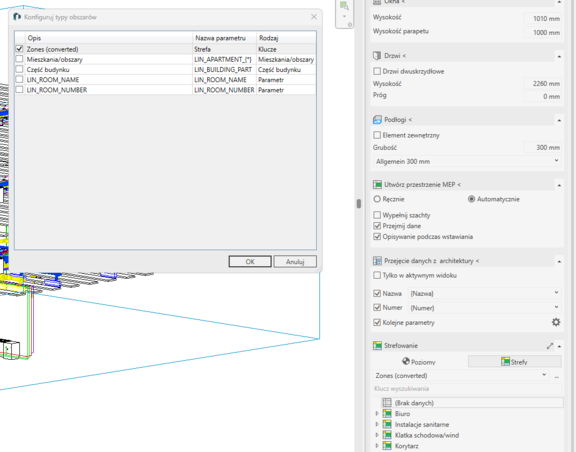Open the Zones (converted) dropdown
576x452 pixels.
pyautogui.click(x=461, y=376)
